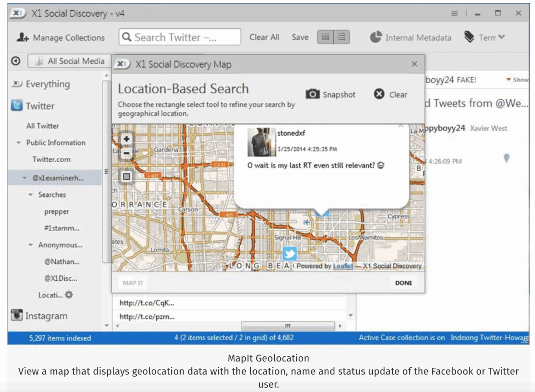Zoom in on the map with plus button
The width and height of the screenshot is (535, 392).
click(126, 139)
